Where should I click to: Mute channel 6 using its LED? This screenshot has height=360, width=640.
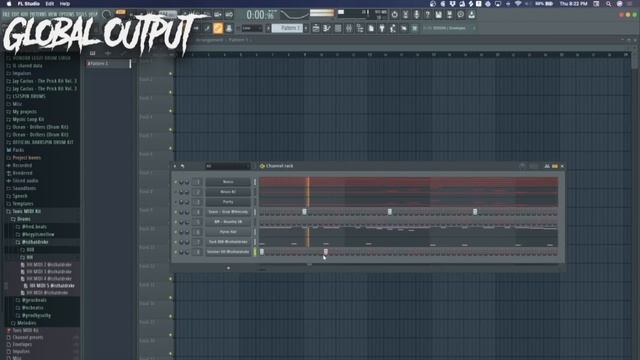click(176, 232)
